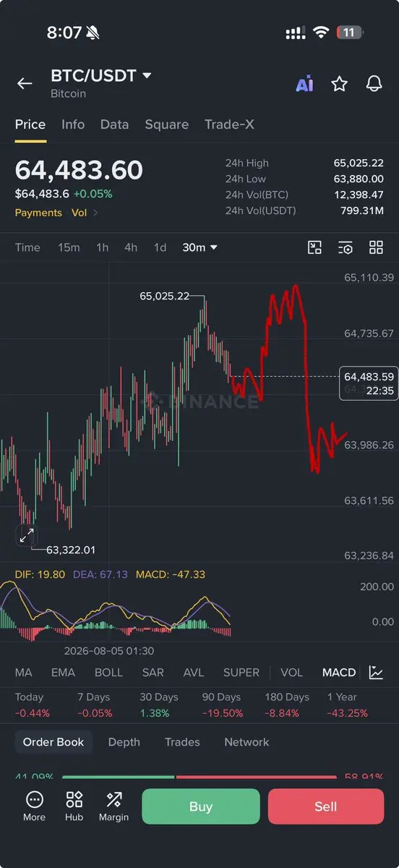Image resolution: width=399 pixels, height=868 pixels.
Task: Add BTC/USDT to favorites with star
Action: pos(339,84)
